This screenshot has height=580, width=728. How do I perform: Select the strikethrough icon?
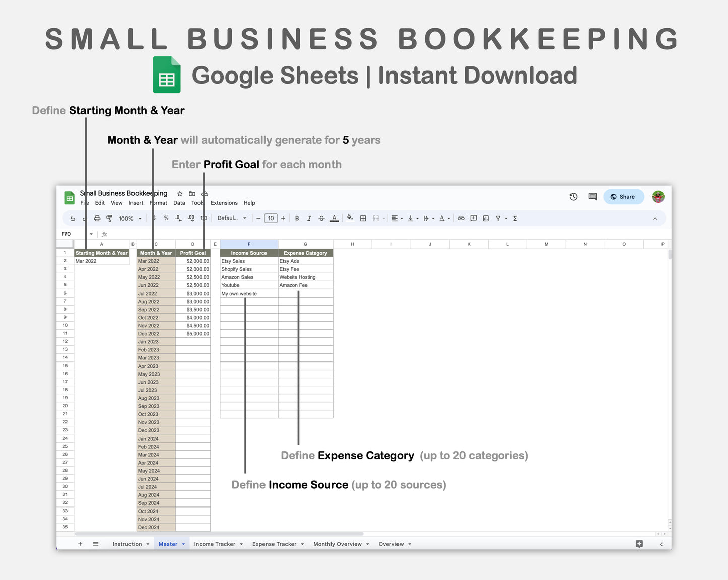(x=321, y=218)
